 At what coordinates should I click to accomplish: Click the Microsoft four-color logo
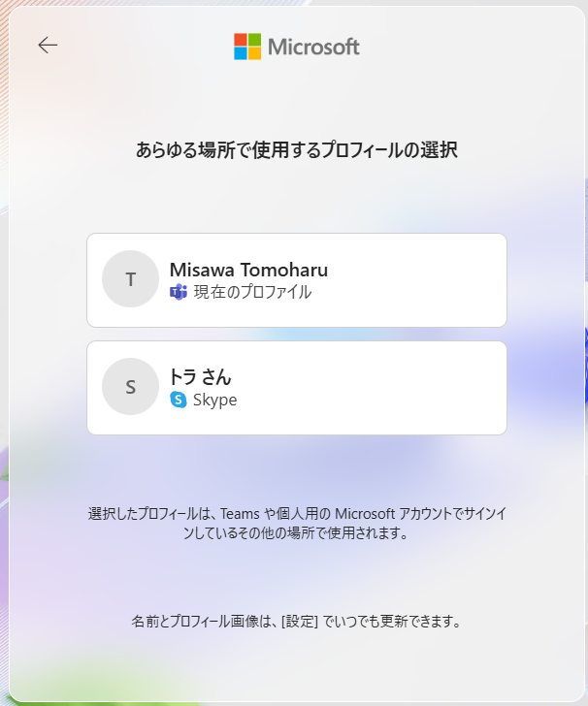click(247, 47)
